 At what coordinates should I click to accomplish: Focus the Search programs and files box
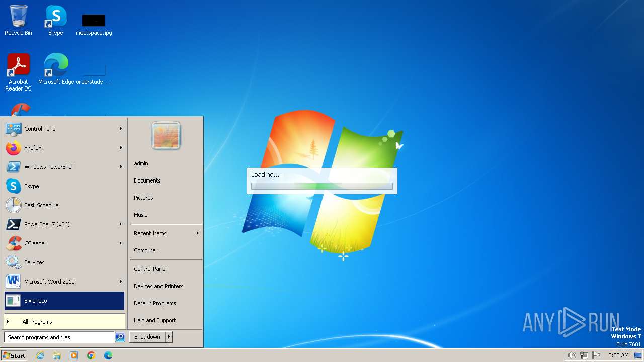[x=59, y=337]
